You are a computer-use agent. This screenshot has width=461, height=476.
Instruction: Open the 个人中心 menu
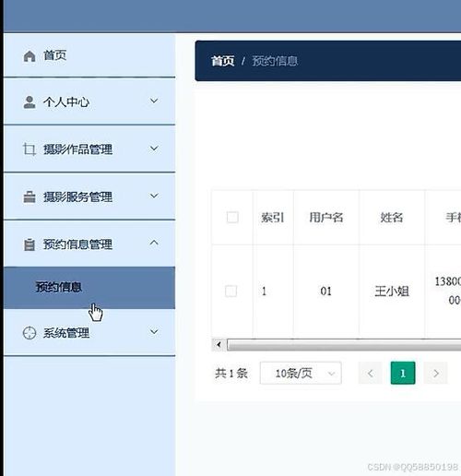[89, 101]
